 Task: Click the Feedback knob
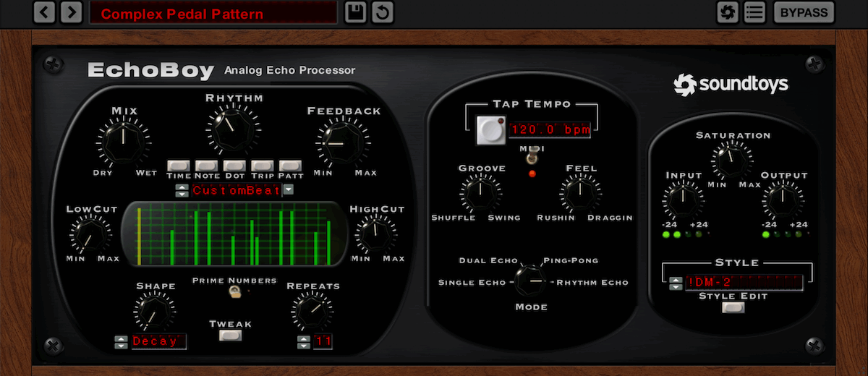[341, 143]
